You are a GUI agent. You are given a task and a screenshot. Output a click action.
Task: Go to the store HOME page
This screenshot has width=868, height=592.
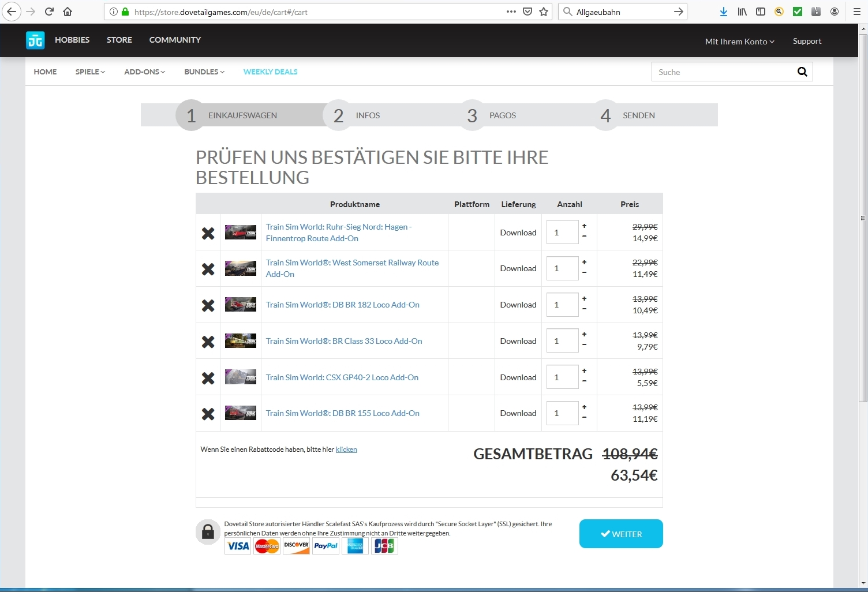45,72
